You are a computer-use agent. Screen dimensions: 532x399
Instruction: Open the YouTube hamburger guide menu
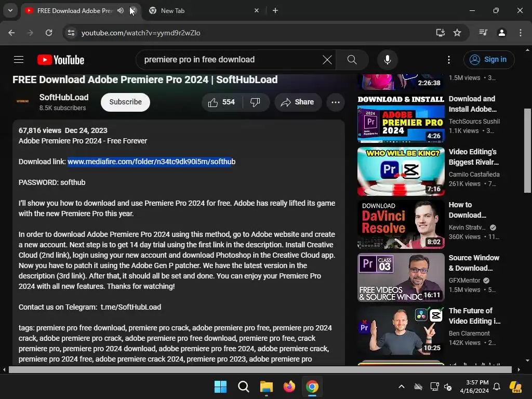19,60
